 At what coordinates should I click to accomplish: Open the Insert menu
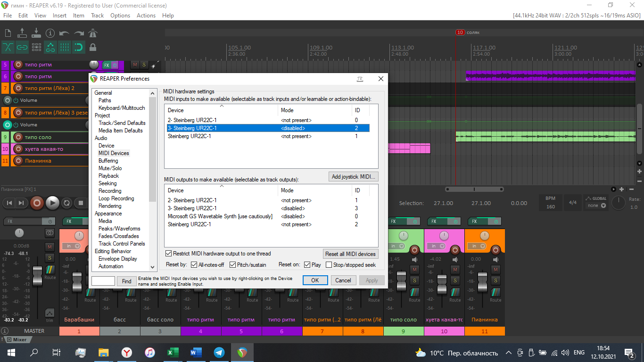(x=59, y=16)
